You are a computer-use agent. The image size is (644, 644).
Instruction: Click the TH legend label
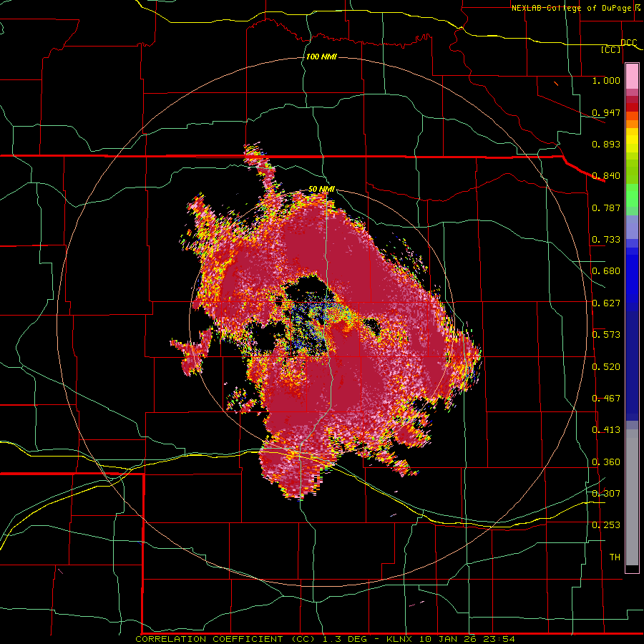pyautogui.click(x=615, y=557)
